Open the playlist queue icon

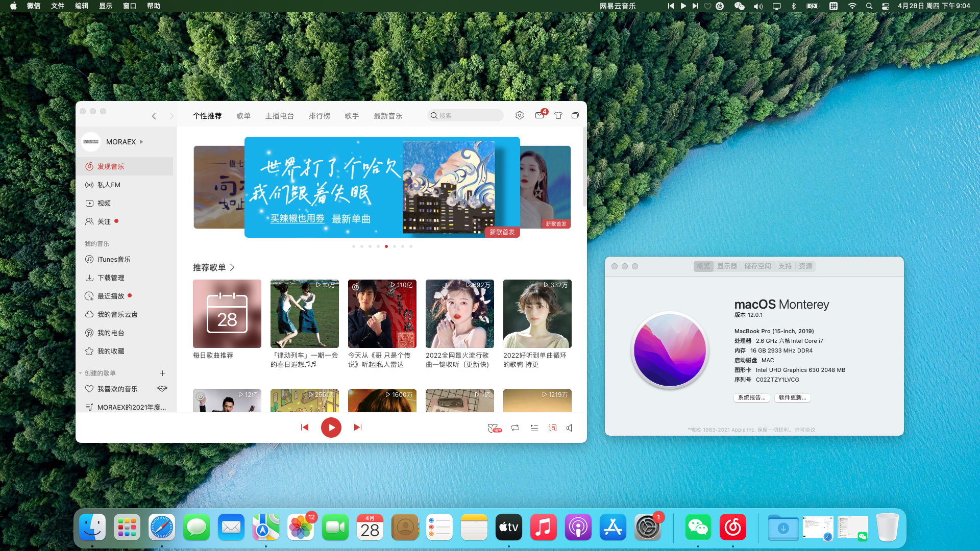(x=534, y=428)
